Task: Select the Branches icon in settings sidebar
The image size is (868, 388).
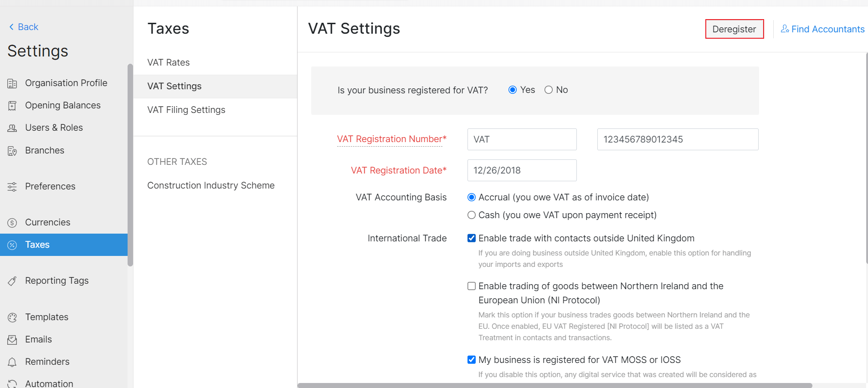Action: (x=13, y=150)
